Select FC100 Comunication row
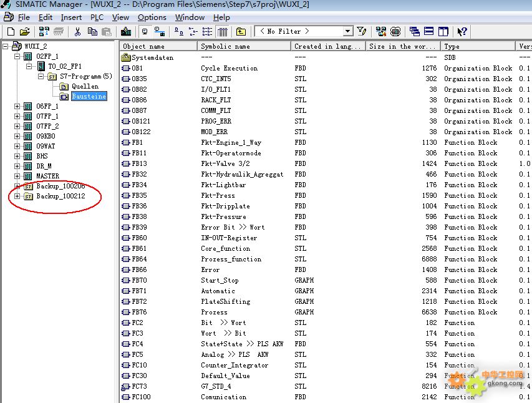Image resolution: width=532 pixels, height=403 pixels. [326, 397]
